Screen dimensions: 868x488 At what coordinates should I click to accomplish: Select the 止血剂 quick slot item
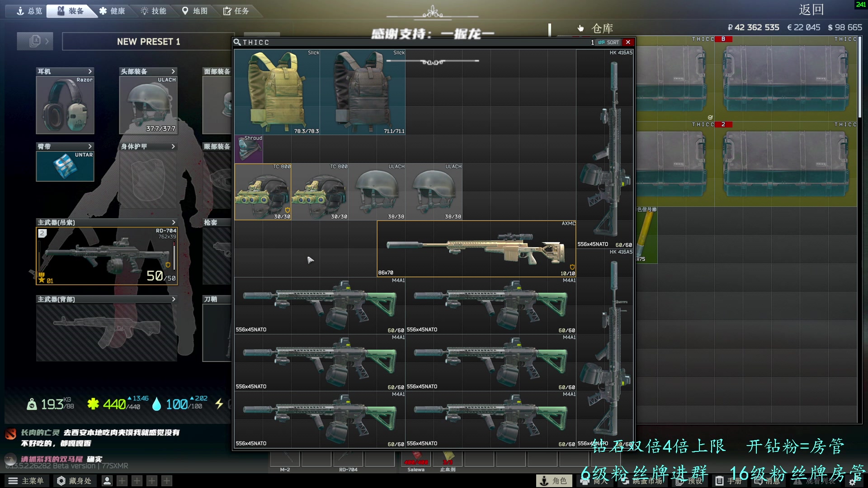pyautogui.click(x=448, y=459)
